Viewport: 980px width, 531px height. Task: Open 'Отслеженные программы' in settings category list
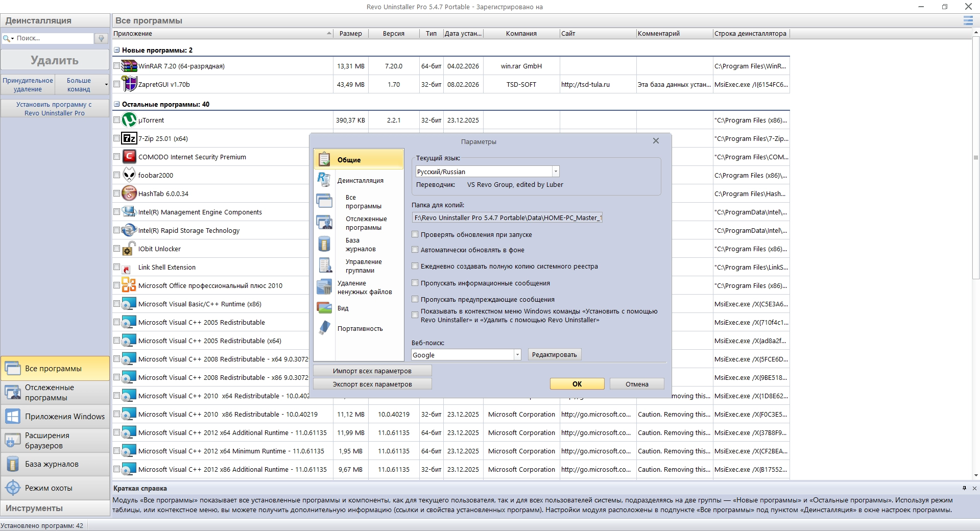pos(366,223)
